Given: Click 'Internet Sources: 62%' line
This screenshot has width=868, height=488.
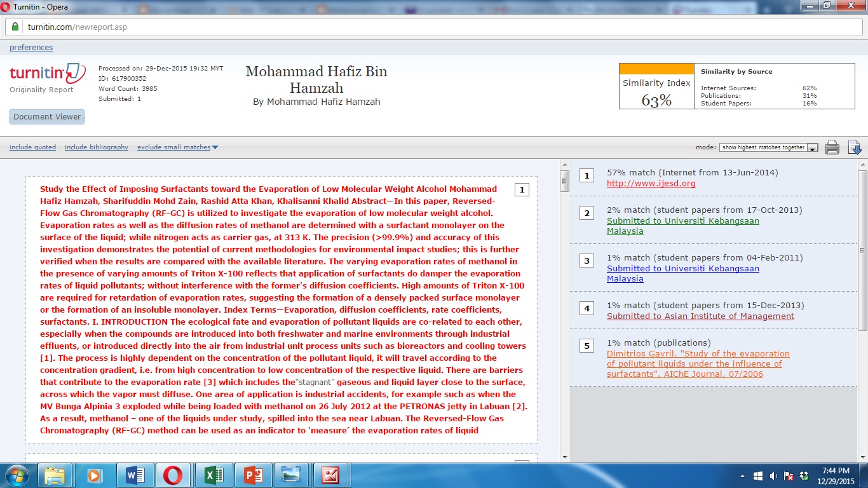Looking at the screenshot, I should point(759,88).
